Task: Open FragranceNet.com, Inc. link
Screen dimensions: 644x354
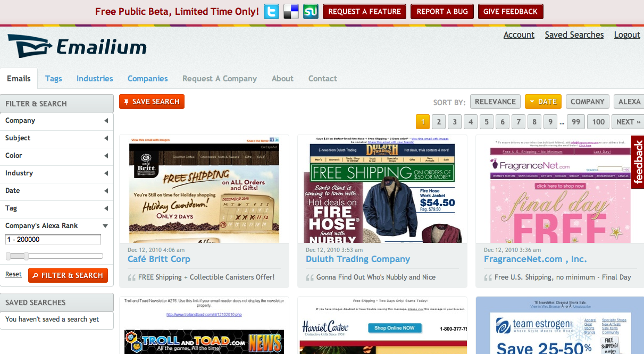Action: (536, 259)
